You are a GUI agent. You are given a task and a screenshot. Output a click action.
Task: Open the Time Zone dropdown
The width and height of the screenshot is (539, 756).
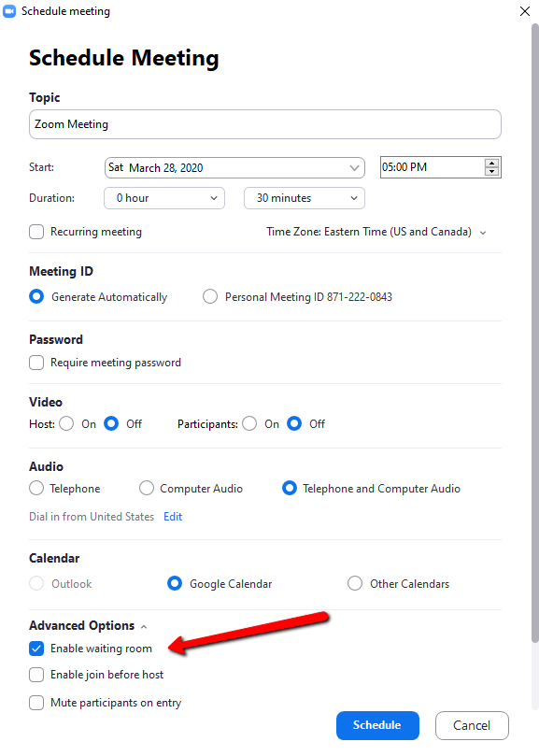click(483, 231)
